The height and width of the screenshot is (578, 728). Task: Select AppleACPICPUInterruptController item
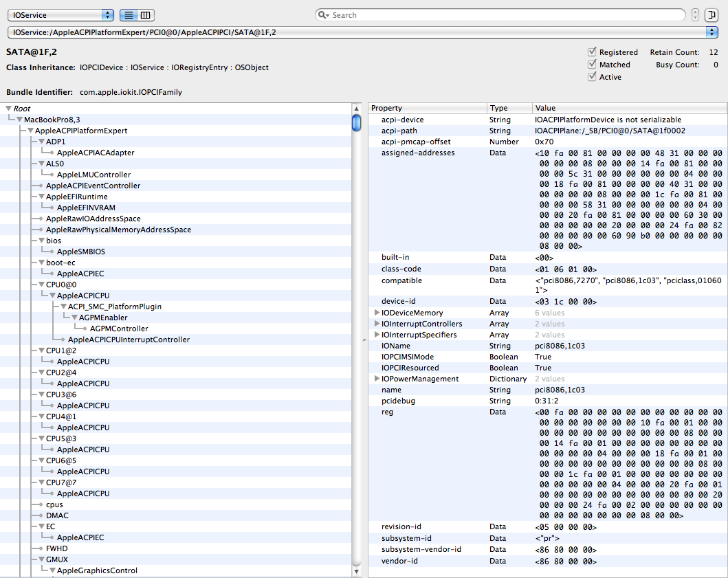pos(129,340)
